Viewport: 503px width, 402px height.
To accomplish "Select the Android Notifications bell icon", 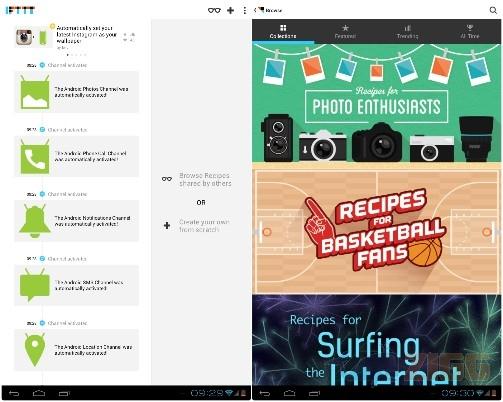I will point(35,221).
